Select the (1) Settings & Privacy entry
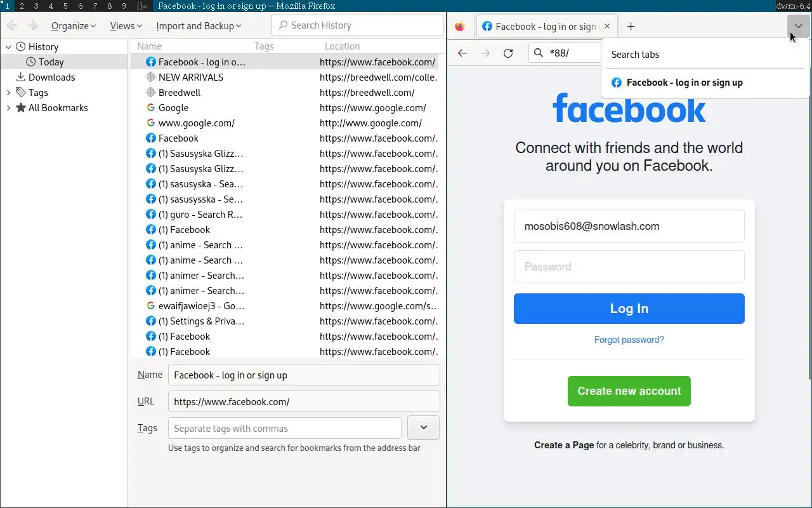The height and width of the screenshot is (508, 812). pyautogui.click(x=284, y=321)
